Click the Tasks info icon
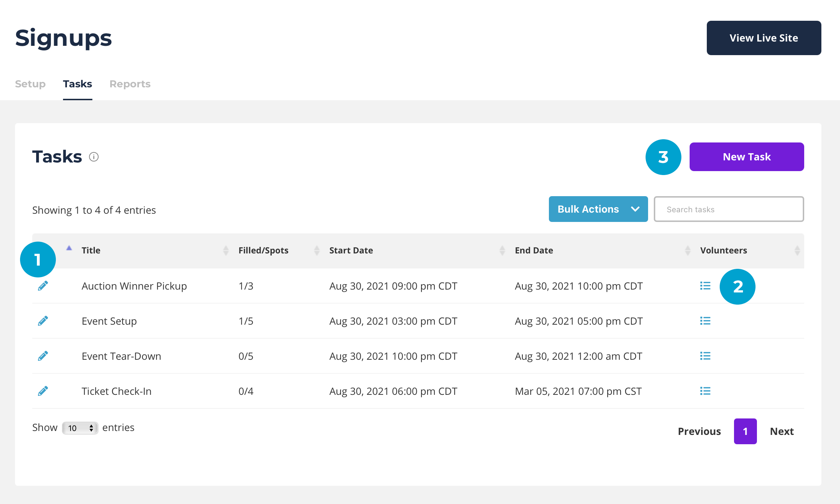840x504 pixels. coord(94,157)
